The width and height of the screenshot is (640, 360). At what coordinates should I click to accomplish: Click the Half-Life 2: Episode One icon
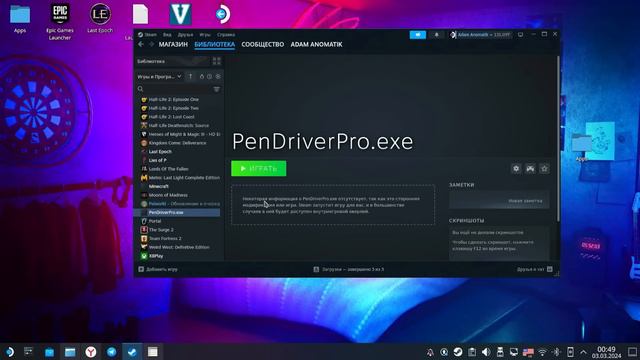144,99
